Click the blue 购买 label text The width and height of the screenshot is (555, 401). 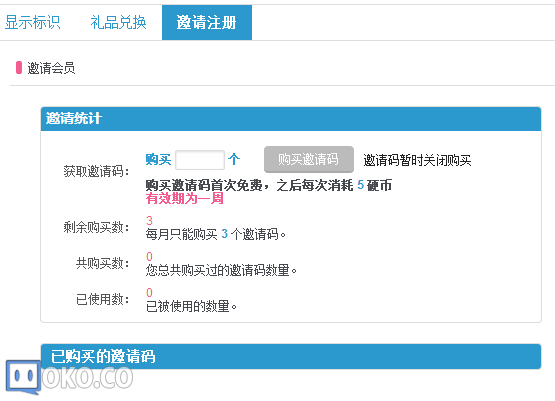pos(158,159)
